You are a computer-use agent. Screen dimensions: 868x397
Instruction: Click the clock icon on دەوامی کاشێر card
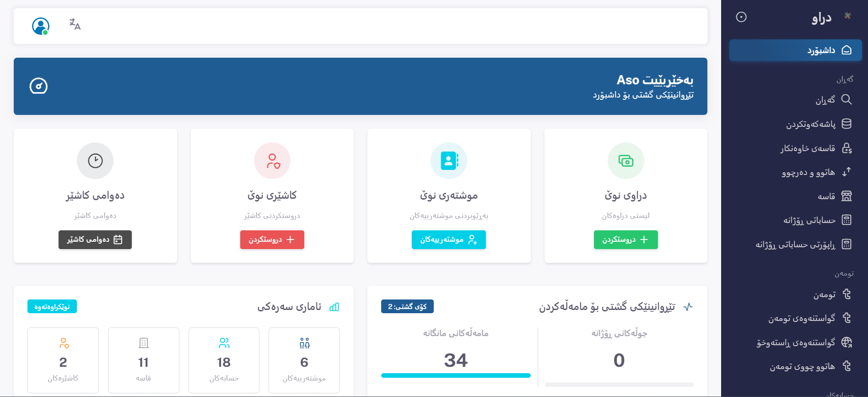pos(95,161)
